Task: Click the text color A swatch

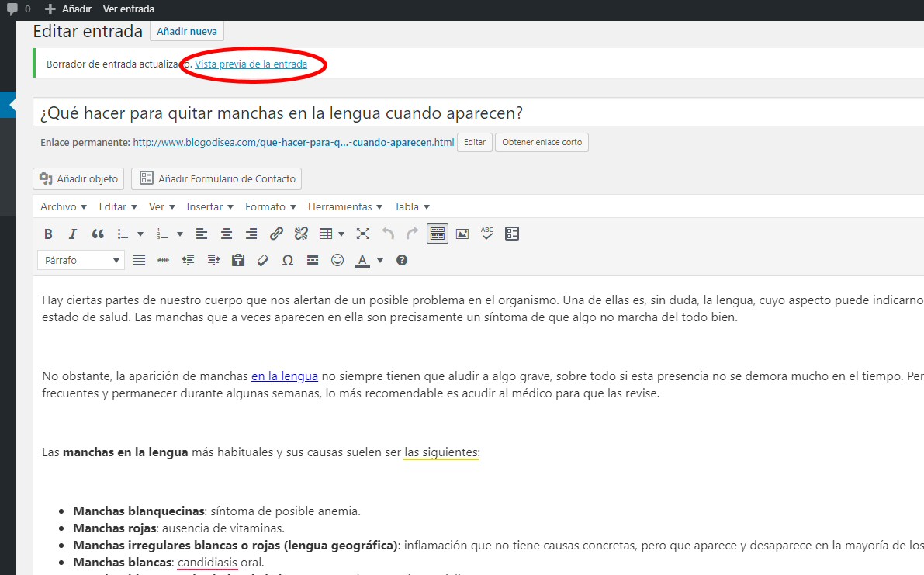Action: click(362, 261)
